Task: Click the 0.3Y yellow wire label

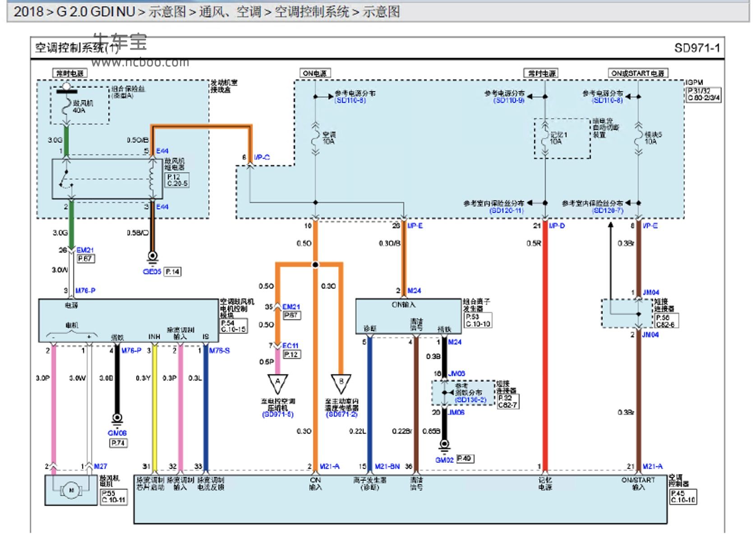Action: [x=143, y=378]
